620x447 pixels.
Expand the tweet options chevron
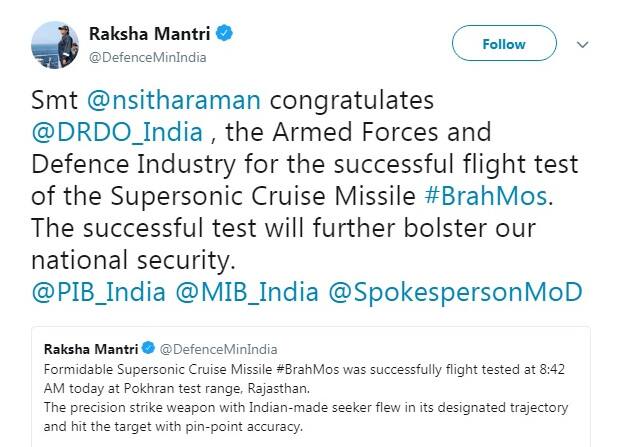pos(584,44)
